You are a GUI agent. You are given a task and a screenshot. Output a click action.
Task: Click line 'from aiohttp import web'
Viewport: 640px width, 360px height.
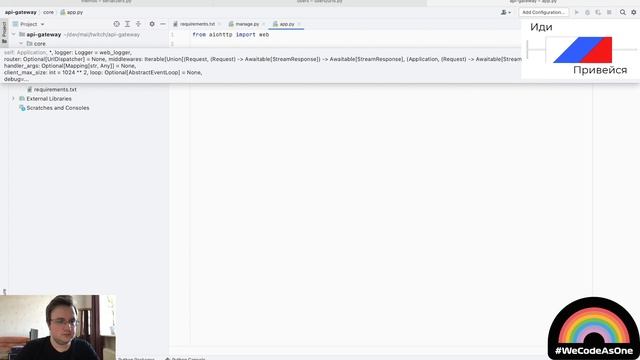pos(231,35)
